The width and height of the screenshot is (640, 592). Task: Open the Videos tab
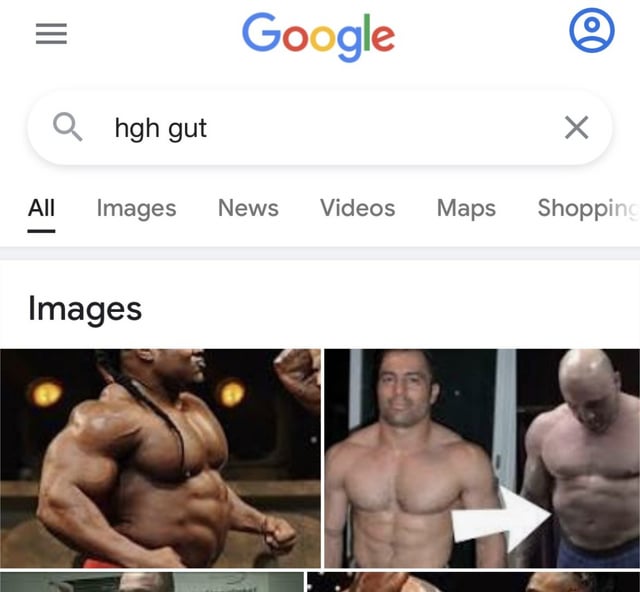coord(358,208)
